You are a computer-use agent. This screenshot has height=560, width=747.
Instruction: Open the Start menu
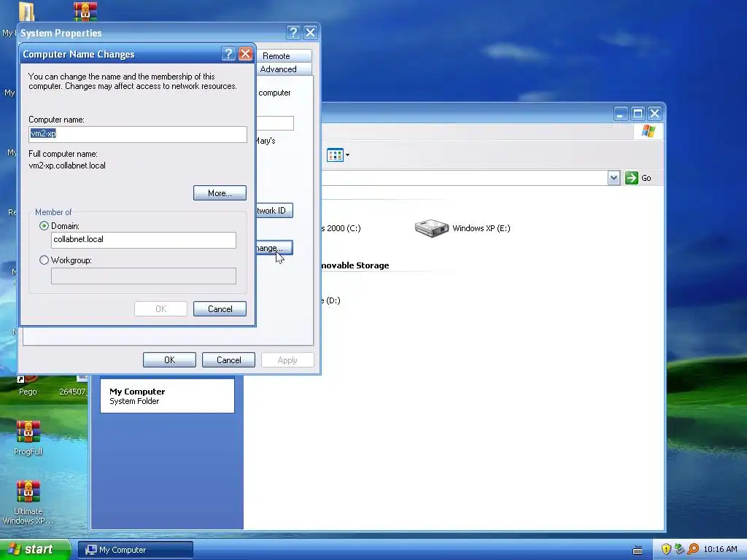(x=35, y=550)
